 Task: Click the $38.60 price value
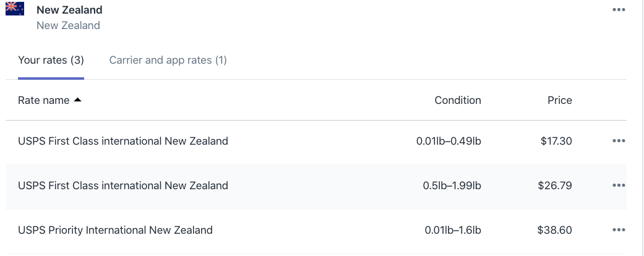(x=554, y=230)
